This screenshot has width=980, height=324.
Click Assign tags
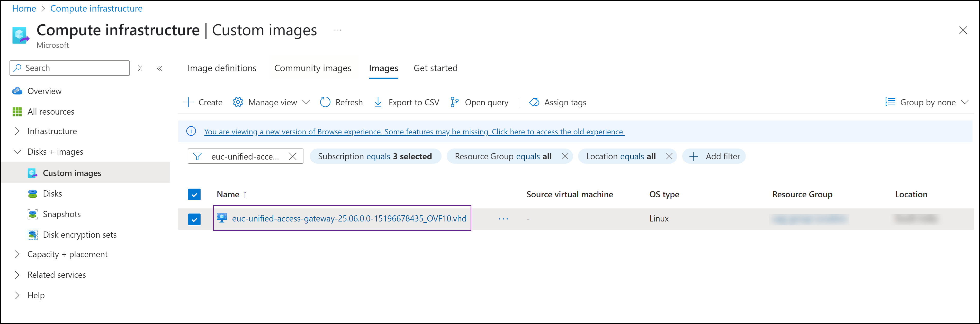[x=558, y=102]
